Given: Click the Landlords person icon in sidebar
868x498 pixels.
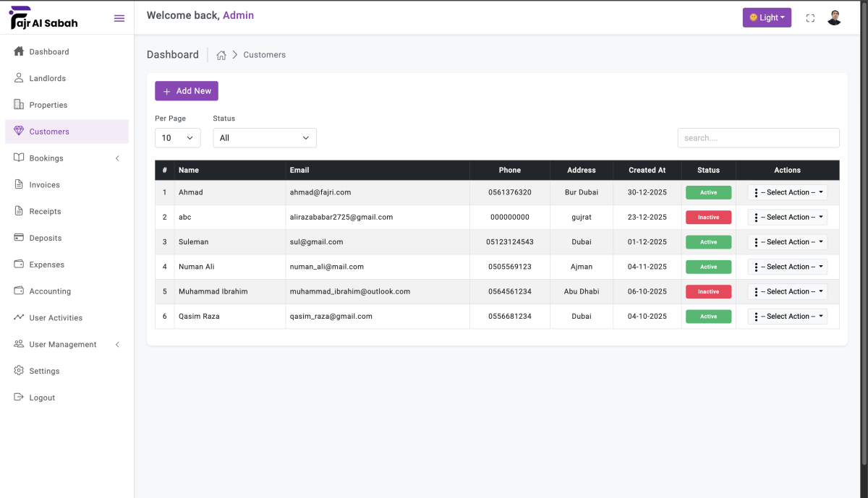Looking at the screenshot, I should point(19,78).
